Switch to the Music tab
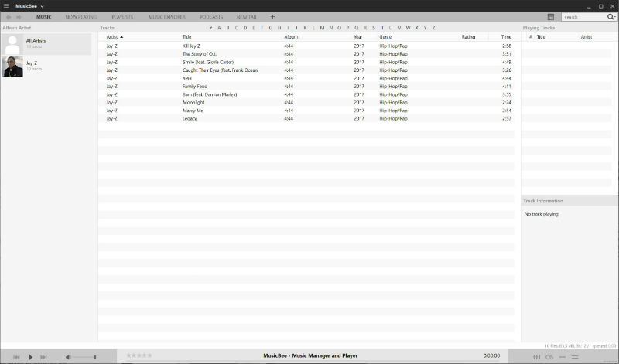Image resolution: width=619 pixels, height=364 pixels. click(x=44, y=17)
